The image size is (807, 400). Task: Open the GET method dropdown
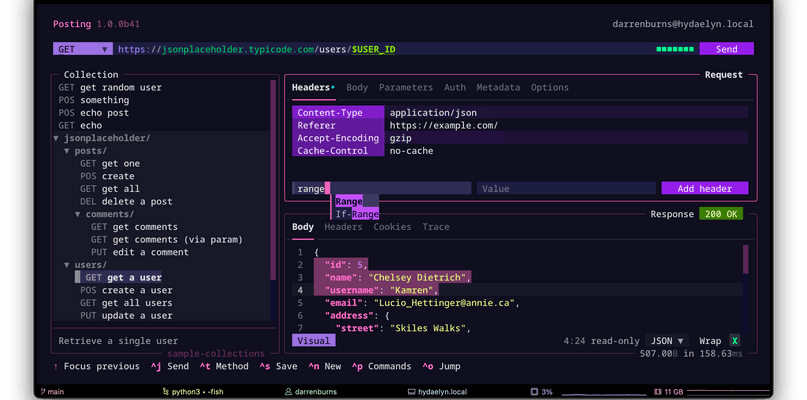82,48
